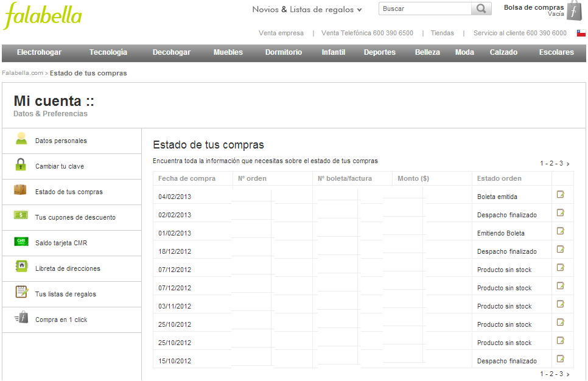Click the Nº orden column header
Image resolution: width=588 pixels, height=381 pixels.
pos(252,178)
